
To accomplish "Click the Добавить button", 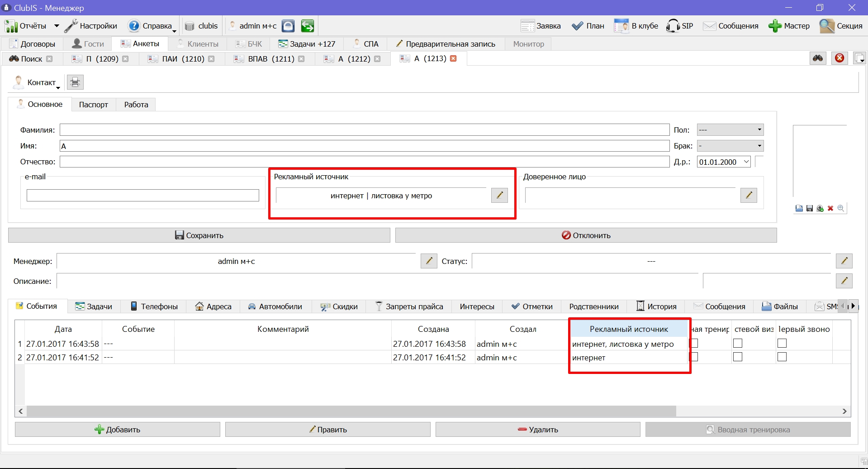I will (x=118, y=430).
